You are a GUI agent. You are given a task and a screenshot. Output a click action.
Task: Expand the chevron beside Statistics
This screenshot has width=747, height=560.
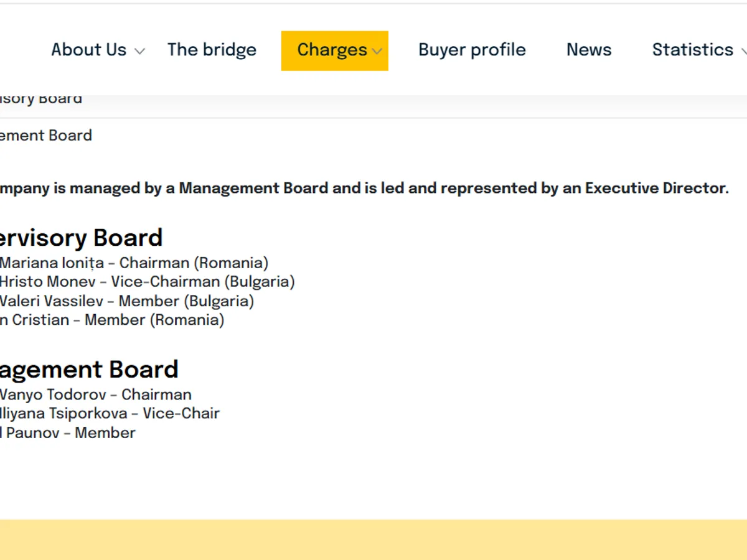click(743, 52)
